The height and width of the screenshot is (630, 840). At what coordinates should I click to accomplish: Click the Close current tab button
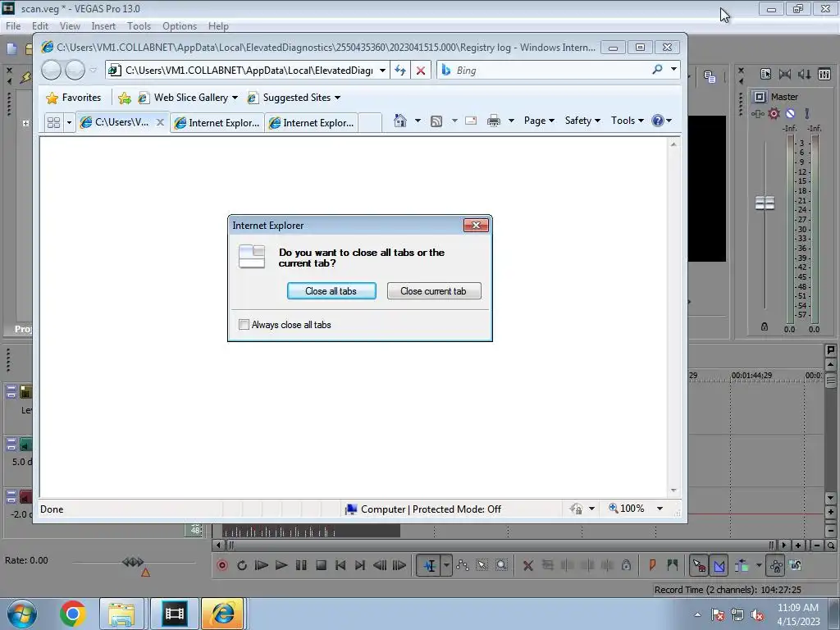point(433,291)
